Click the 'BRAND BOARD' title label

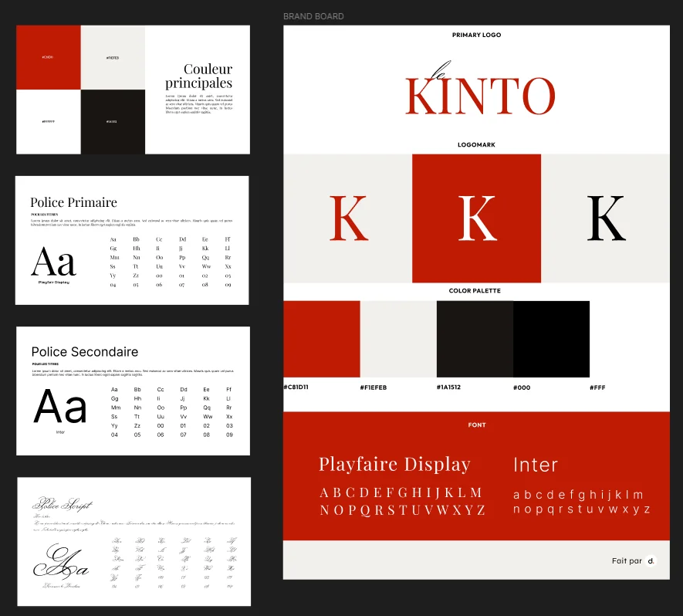pyautogui.click(x=314, y=15)
